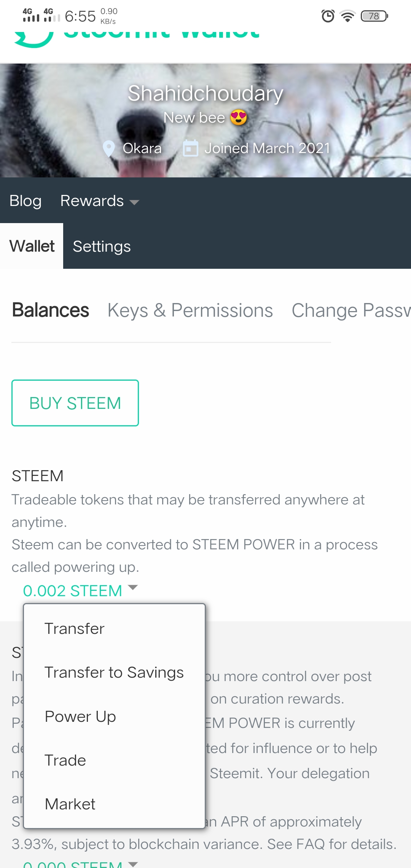Tap the location pin icon beside Okara

(x=109, y=148)
